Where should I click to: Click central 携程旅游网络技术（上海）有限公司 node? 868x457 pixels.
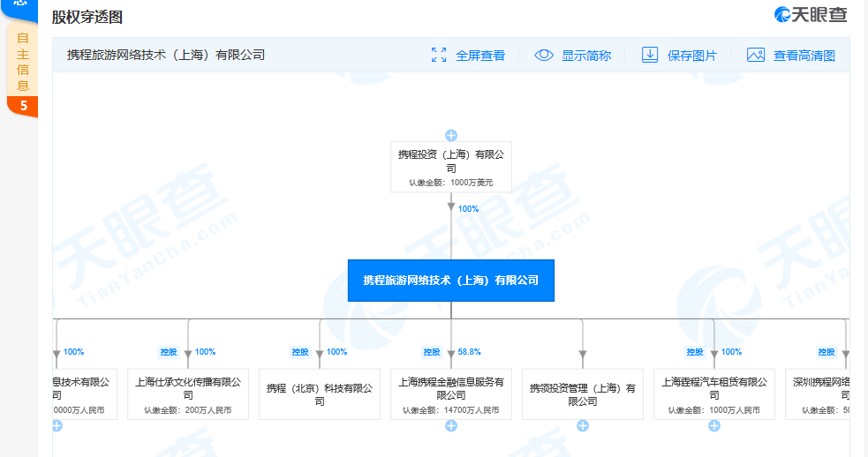click(451, 281)
